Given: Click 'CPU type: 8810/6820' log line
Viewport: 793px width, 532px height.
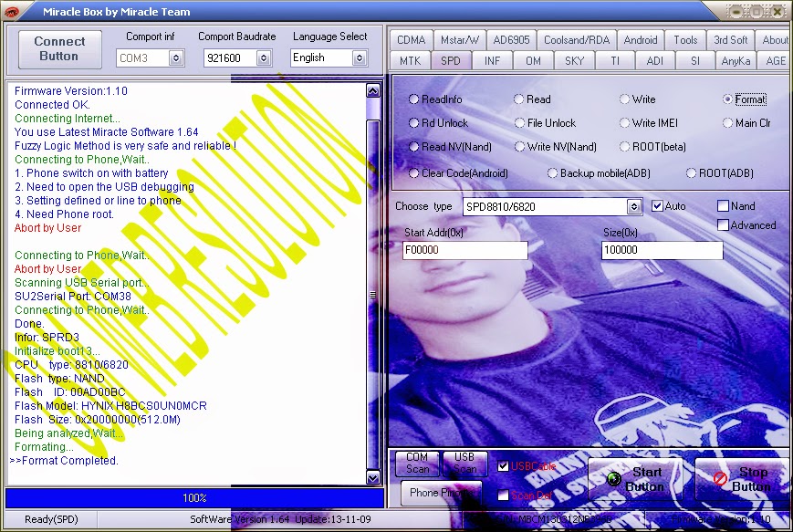Looking at the screenshot, I should click(x=71, y=365).
